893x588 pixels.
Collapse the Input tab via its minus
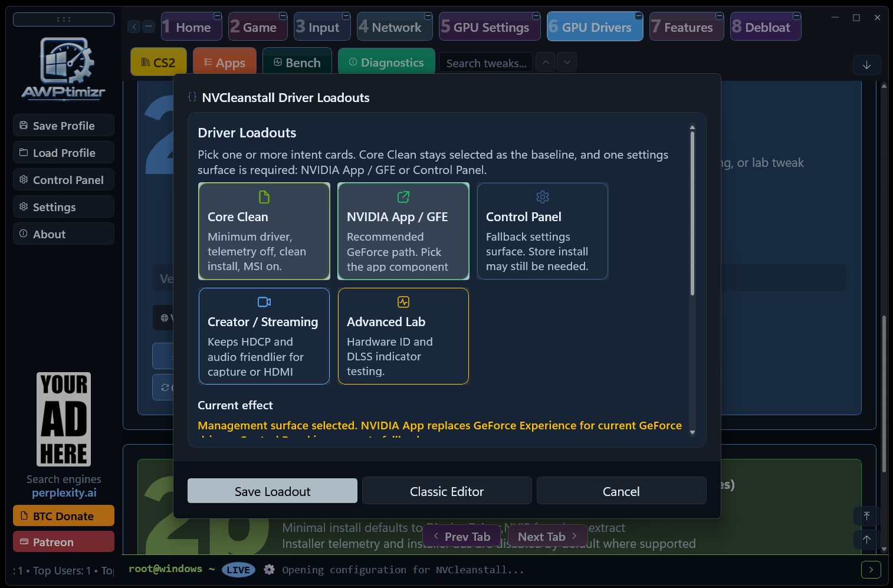pyautogui.click(x=346, y=16)
